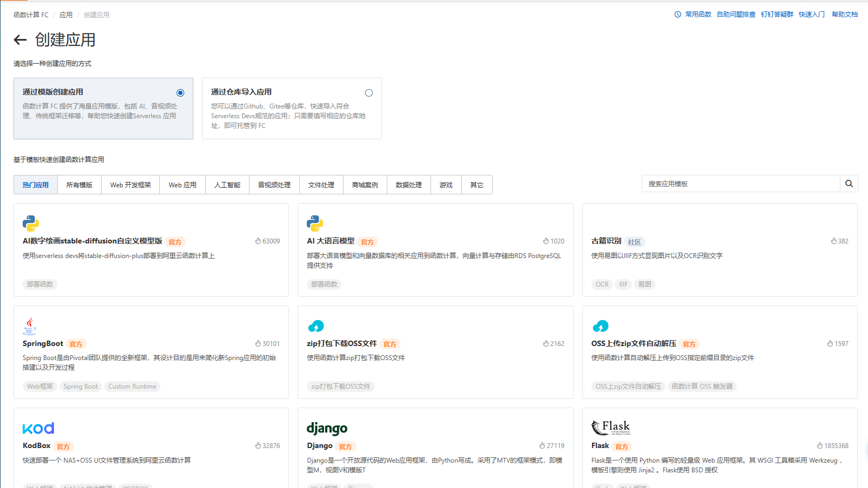
Task: Click the Spring Boot tag
Action: [80, 387]
